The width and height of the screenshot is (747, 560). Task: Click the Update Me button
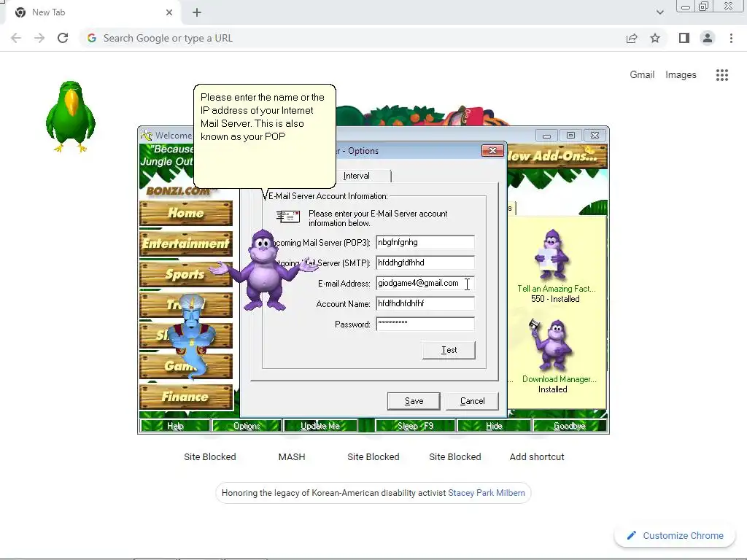(x=320, y=426)
